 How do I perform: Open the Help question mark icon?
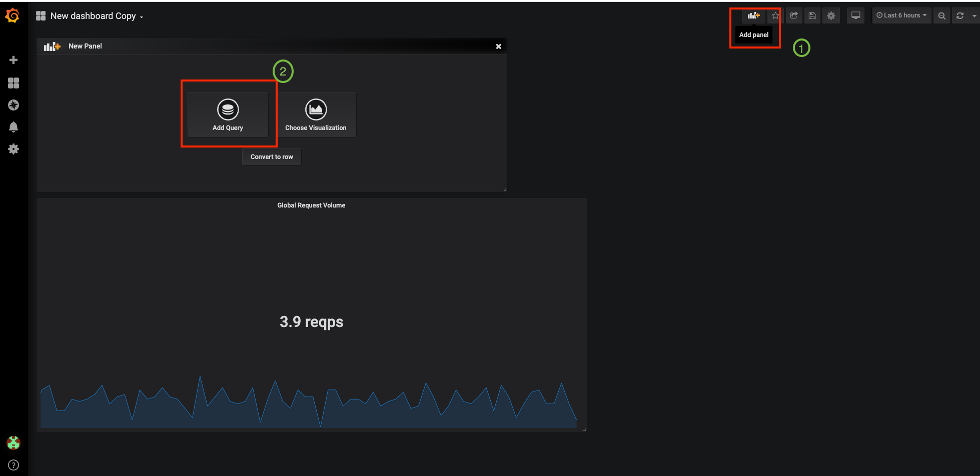click(x=14, y=465)
